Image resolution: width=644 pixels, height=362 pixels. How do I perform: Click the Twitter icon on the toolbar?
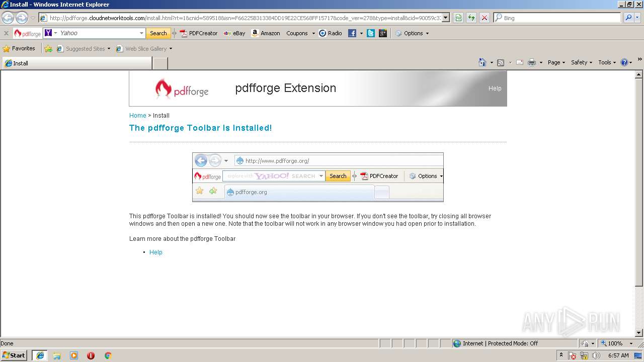pyautogui.click(x=371, y=33)
